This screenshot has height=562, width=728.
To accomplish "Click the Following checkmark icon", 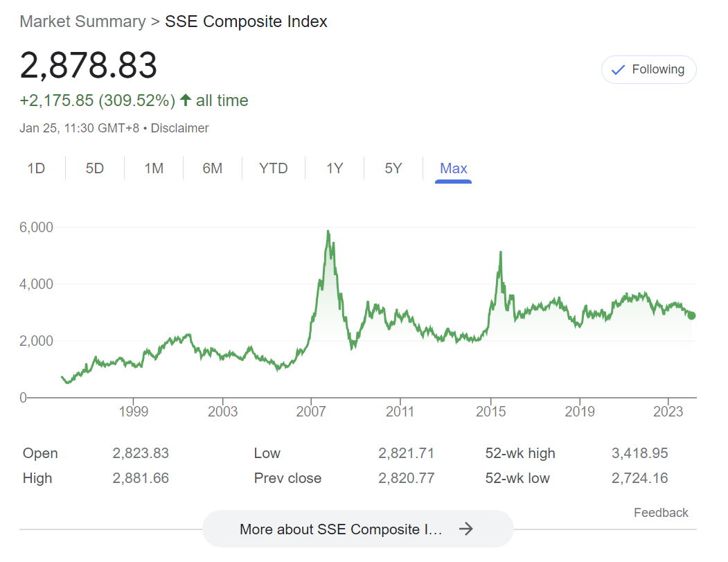I will pos(618,70).
